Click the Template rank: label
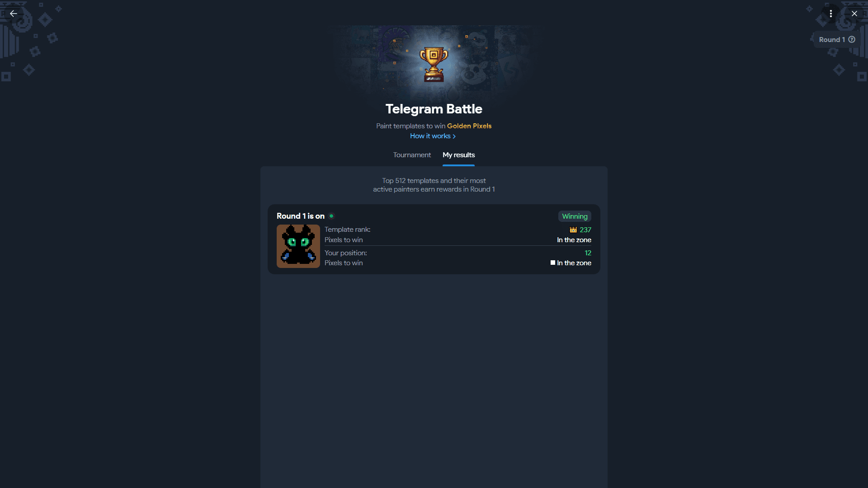 tap(347, 230)
